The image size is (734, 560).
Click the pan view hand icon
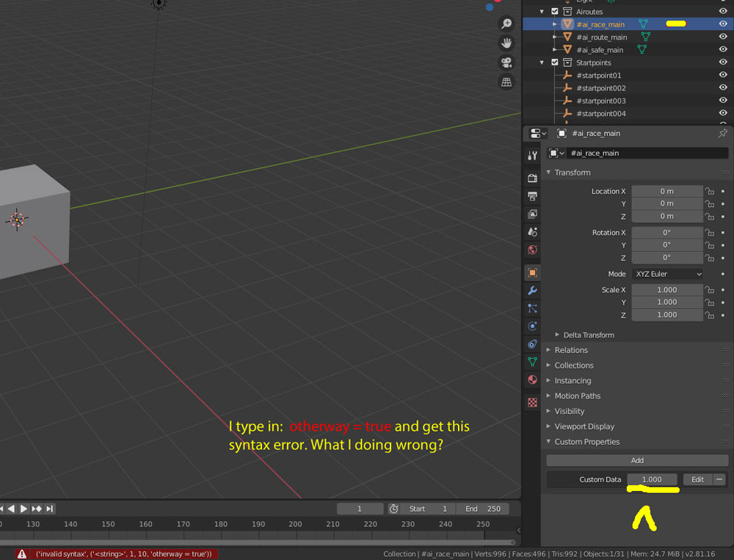click(506, 43)
